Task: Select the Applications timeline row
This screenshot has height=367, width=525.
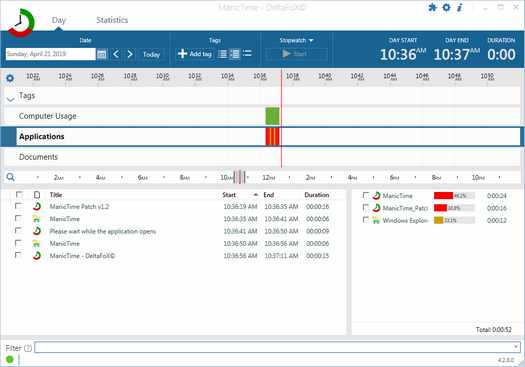Action: (262, 137)
